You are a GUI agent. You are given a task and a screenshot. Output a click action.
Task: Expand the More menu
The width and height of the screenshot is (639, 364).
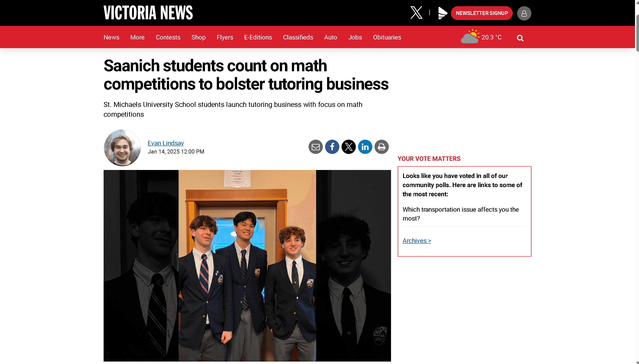tap(137, 37)
